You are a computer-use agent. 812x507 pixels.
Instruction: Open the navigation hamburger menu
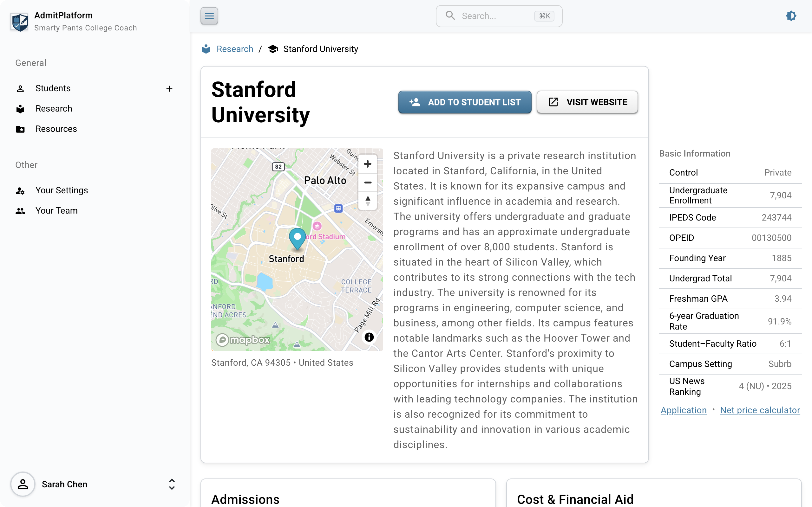[209, 16]
